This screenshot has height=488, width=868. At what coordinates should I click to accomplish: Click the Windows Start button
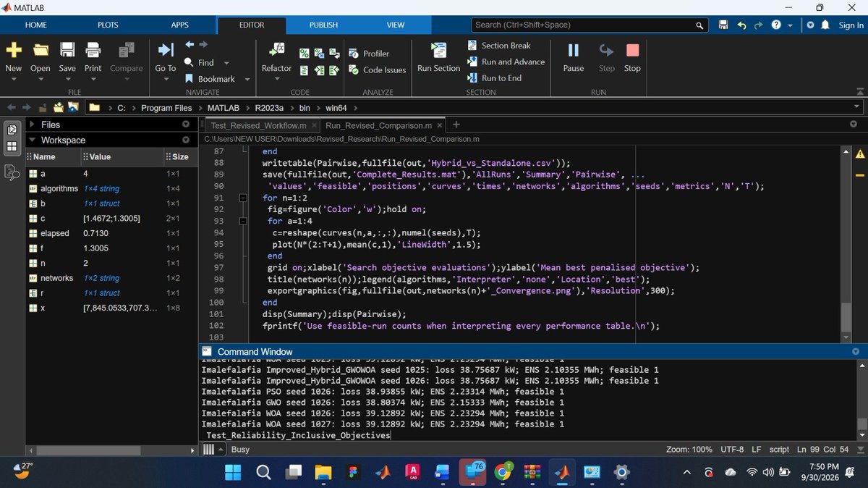pyautogui.click(x=234, y=472)
